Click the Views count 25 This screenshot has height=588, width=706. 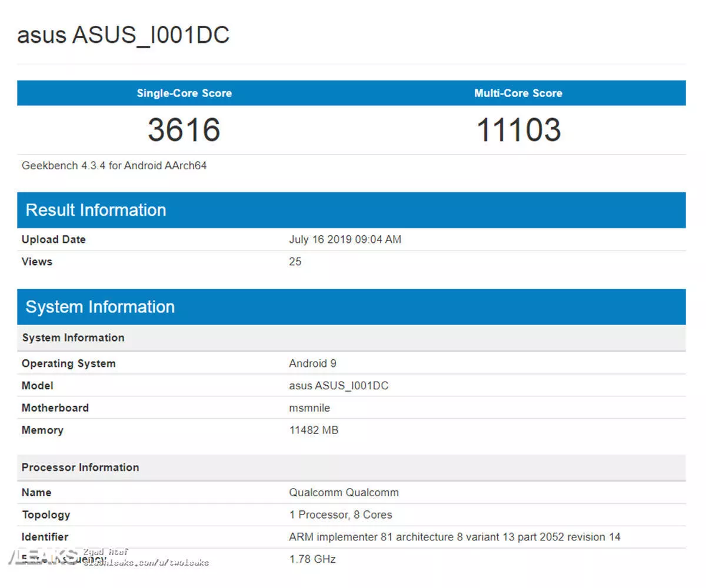click(x=295, y=262)
